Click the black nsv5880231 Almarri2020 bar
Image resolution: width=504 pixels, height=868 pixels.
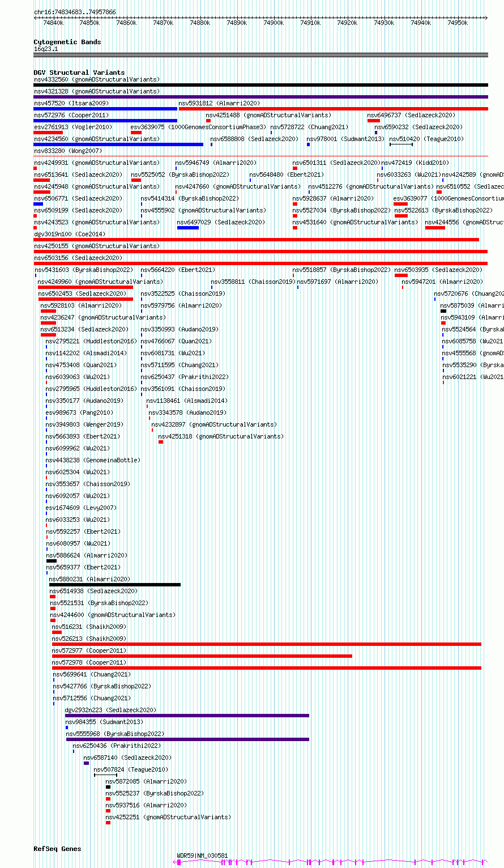pyautogui.click(x=115, y=585)
